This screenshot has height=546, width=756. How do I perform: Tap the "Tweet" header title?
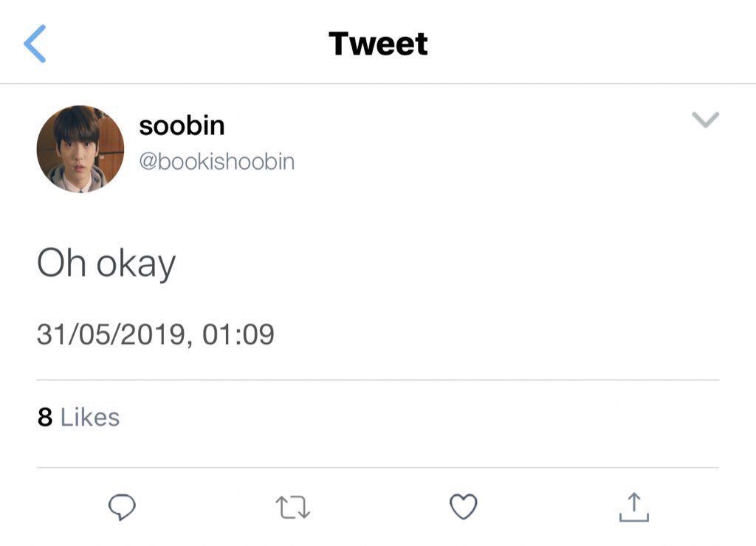[378, 44]
